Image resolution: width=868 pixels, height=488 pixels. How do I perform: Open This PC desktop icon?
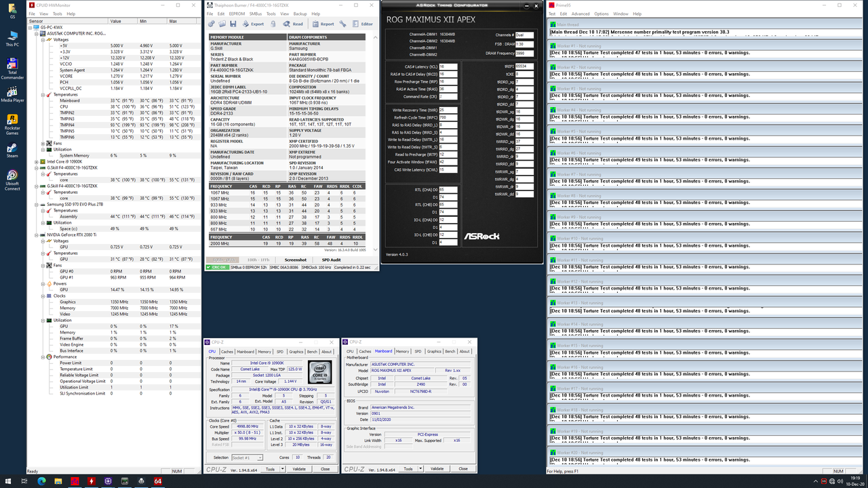12,38
